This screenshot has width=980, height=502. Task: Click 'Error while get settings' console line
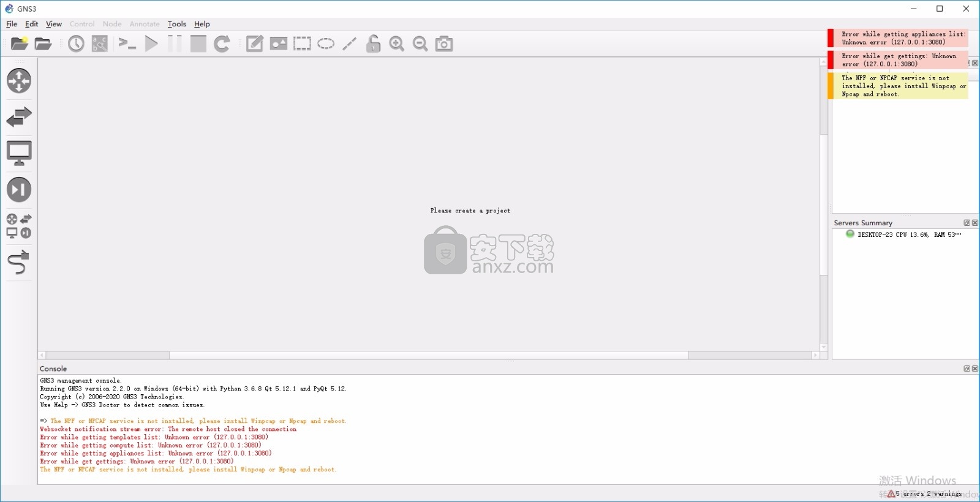pyautogui.click(x=137, y=461)
